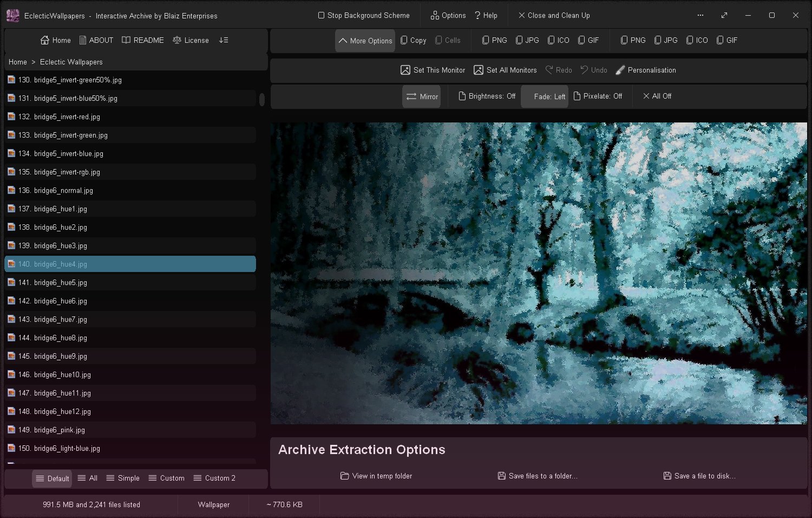Click the sort order icon beside License

[x=224, y=40]
